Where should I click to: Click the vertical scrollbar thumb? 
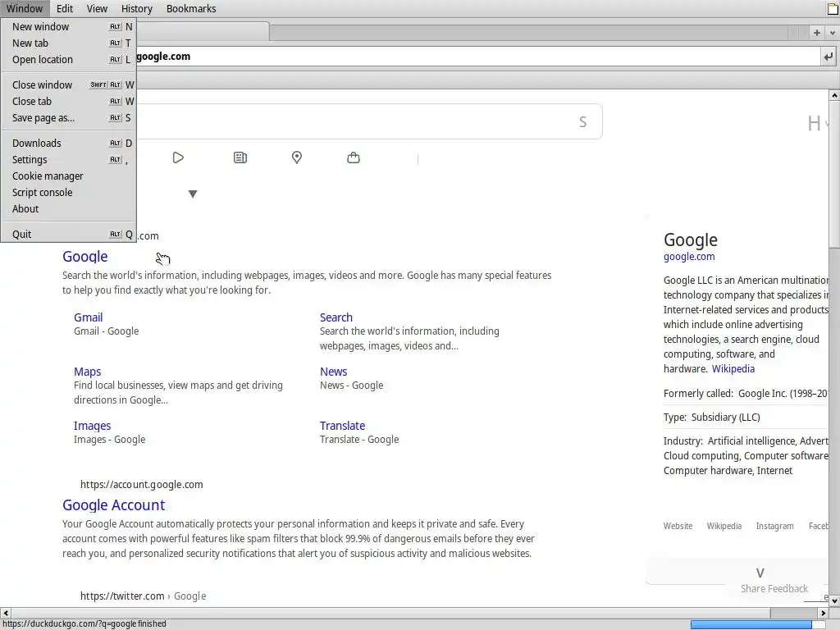coord(834,174)
